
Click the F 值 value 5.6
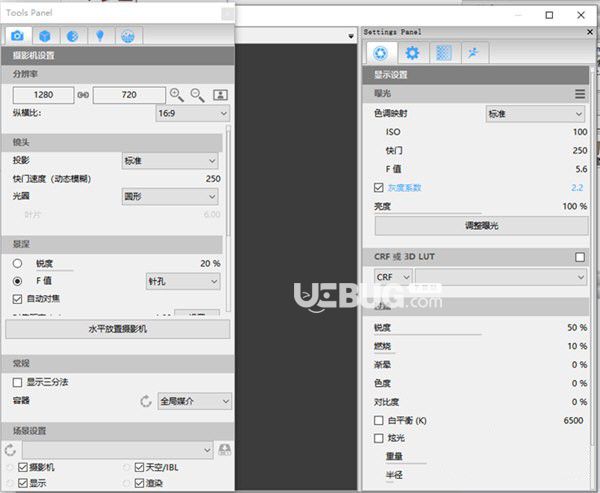(581, 169)
